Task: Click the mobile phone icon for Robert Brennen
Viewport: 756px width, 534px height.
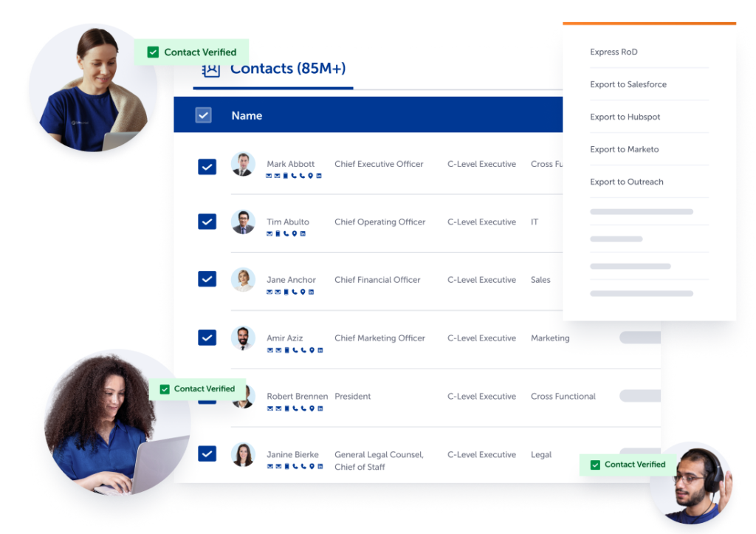Action: (287, 408)
